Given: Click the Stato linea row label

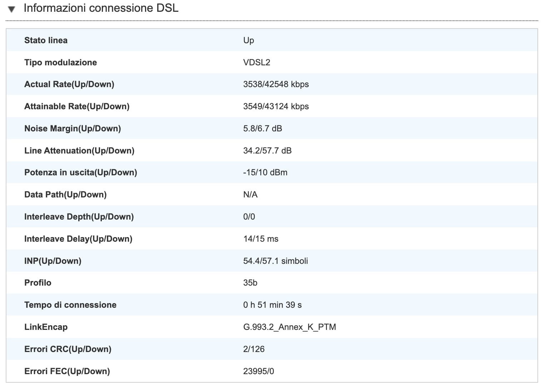Looking at the screenshot, I should (x=46, y=40).
